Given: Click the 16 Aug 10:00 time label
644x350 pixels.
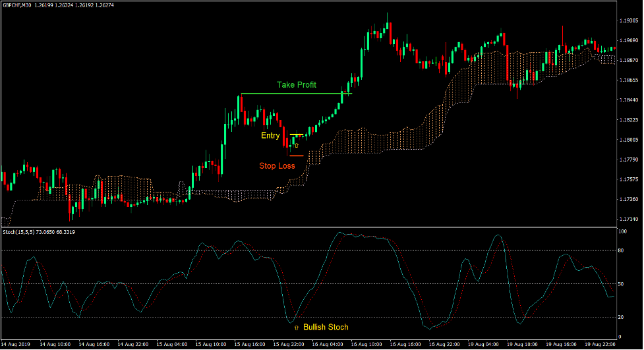Looking at the screenshot, I should [x=365, y=344].
